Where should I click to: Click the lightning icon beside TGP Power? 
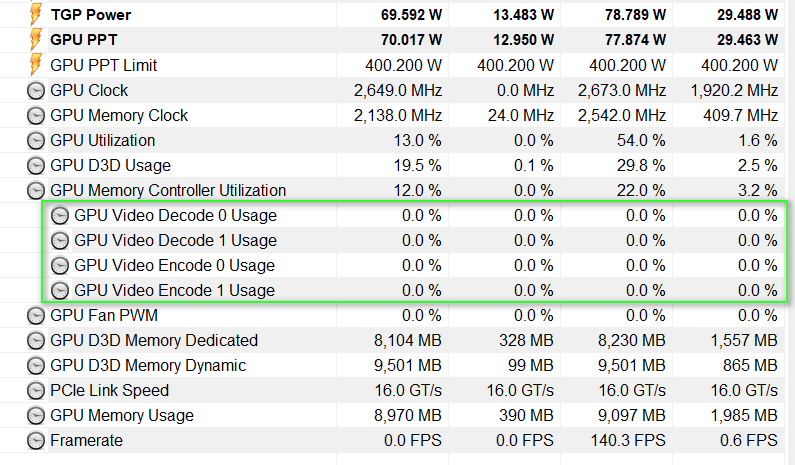(x=36, y=15)
